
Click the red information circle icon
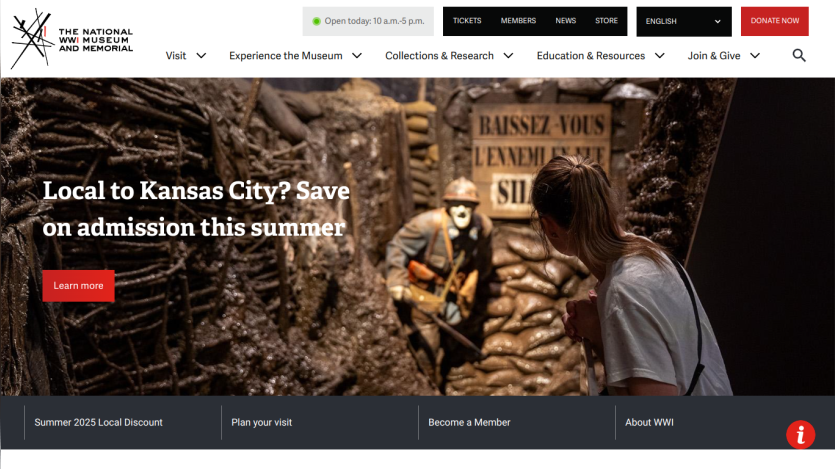pos(800,435)
